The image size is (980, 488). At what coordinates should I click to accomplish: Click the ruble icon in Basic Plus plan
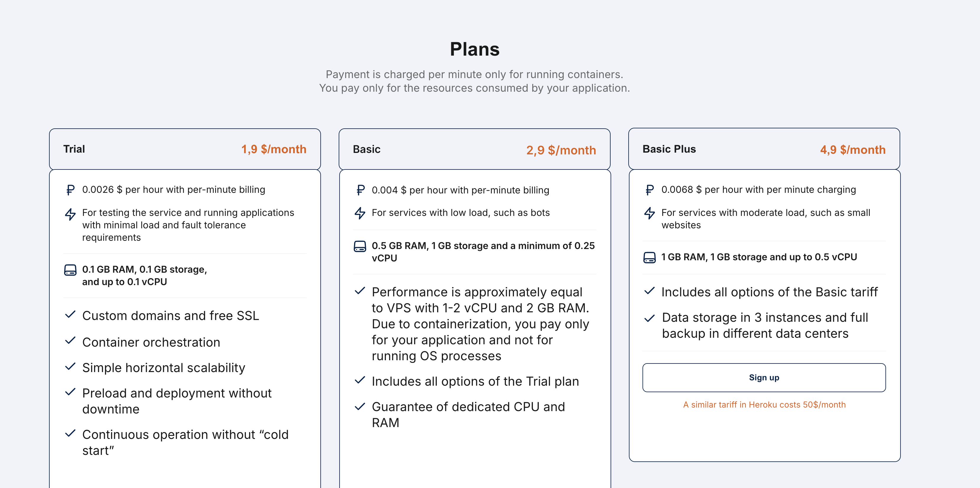coord(650,190)
